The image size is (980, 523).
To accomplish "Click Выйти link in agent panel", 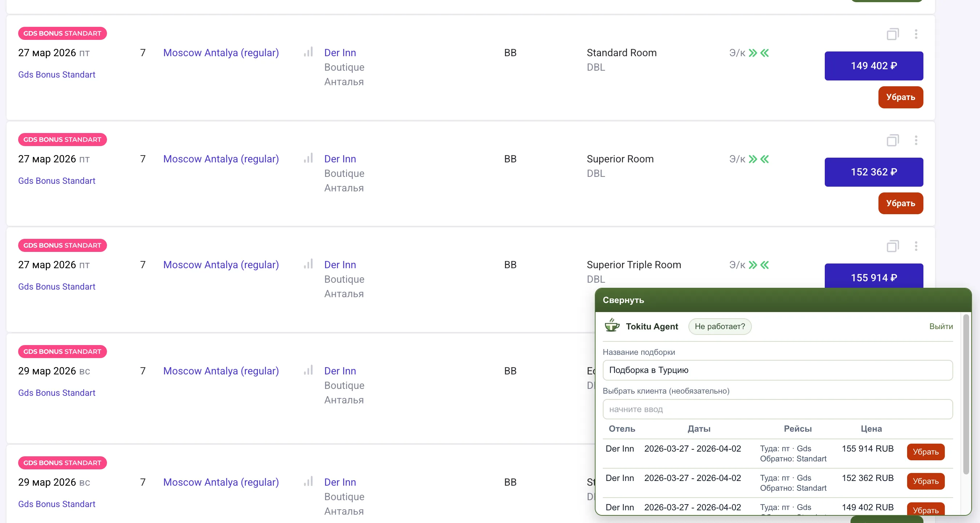I will point(941,326).
